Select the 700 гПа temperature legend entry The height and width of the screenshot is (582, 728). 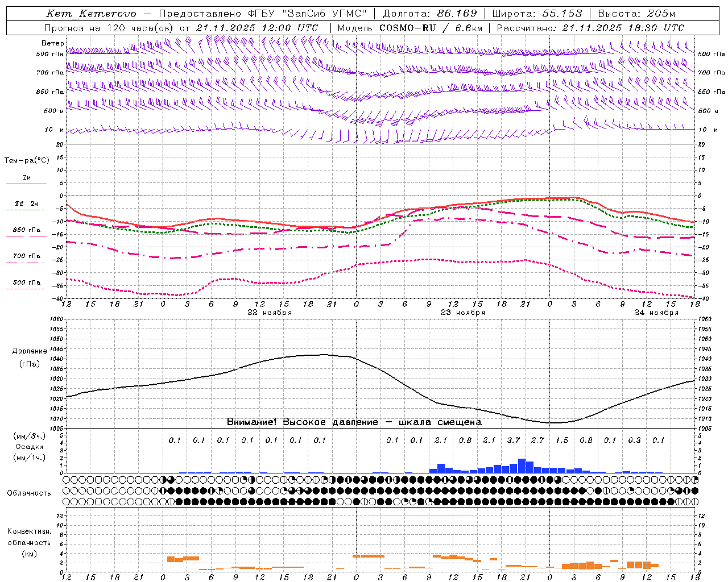27,256
